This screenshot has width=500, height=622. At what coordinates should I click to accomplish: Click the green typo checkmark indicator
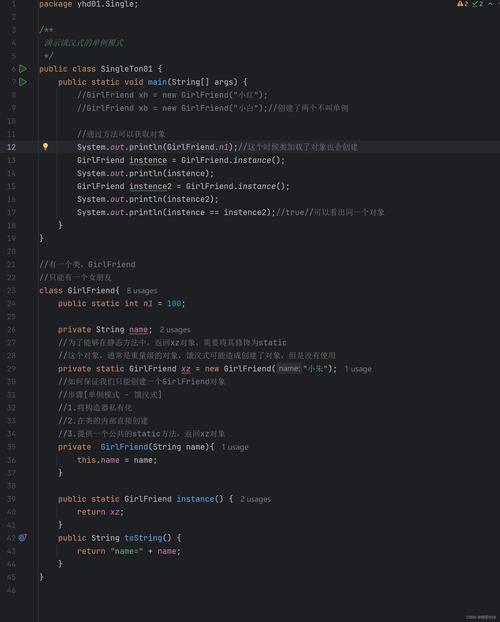pyautogui.click(x=477, y=4)
